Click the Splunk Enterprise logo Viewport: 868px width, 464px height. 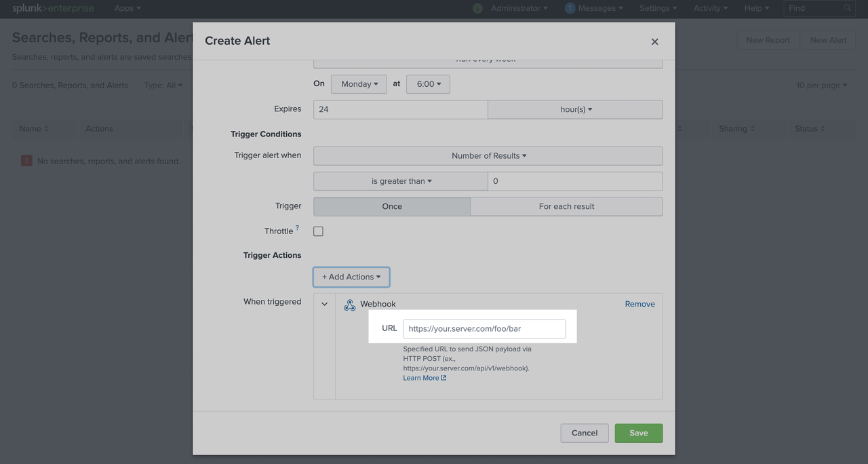53,8
